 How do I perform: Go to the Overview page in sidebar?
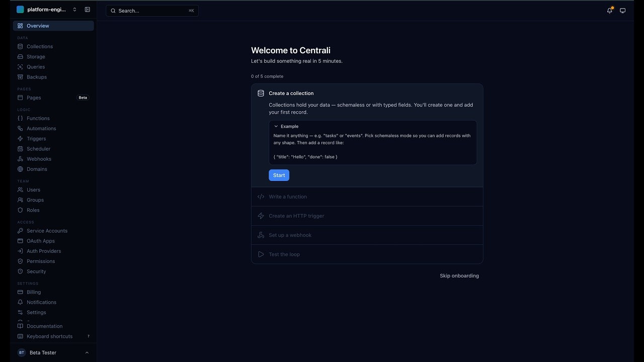[53, 26]
